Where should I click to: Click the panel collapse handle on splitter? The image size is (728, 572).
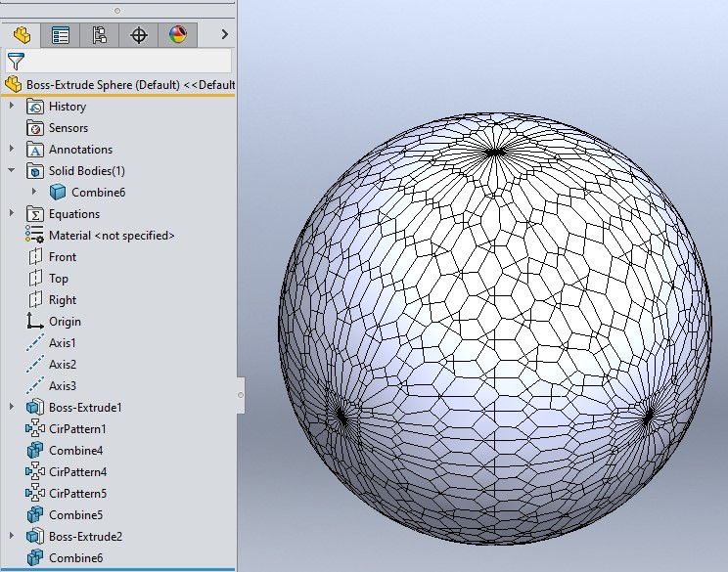coord(241,395)
